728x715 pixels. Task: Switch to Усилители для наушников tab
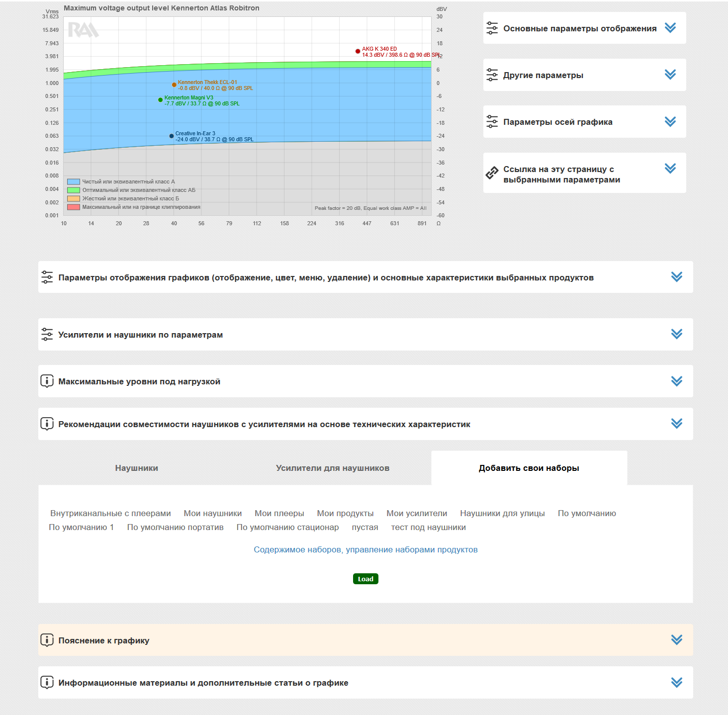click(333, 468)
